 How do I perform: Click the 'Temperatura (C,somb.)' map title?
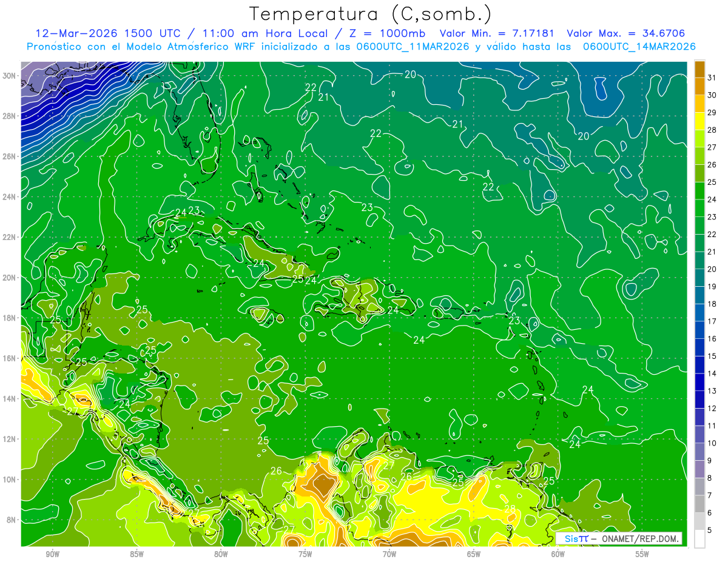(371, 14)
